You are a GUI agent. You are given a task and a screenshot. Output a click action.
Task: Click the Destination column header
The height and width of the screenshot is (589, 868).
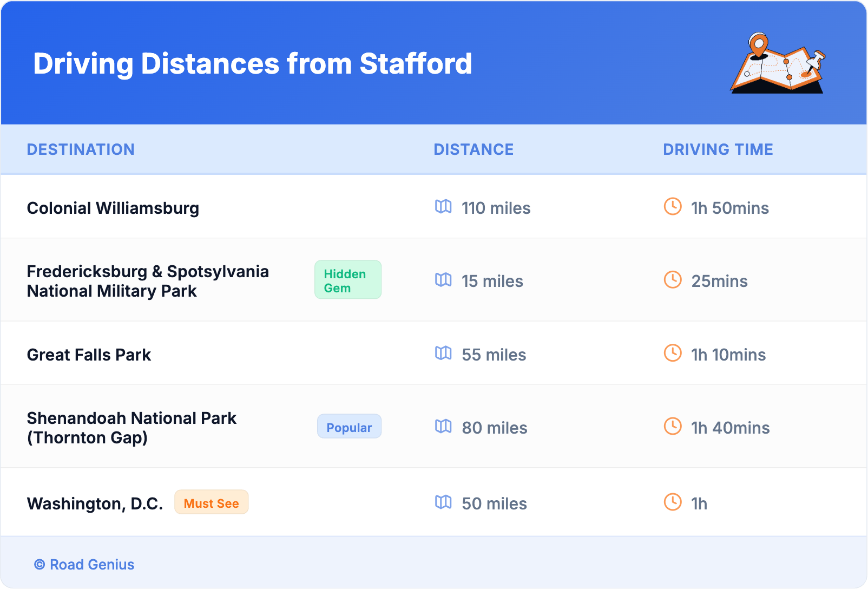coord(81,149)
